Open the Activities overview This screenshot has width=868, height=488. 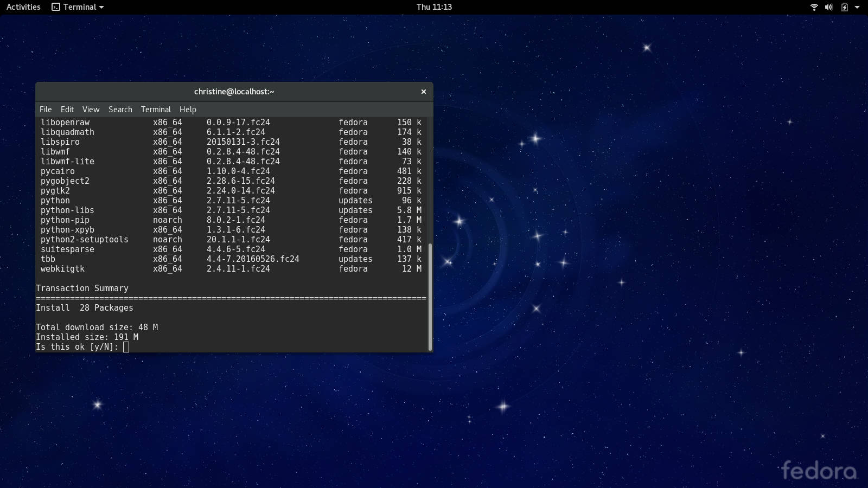click(x=23, y=7)
